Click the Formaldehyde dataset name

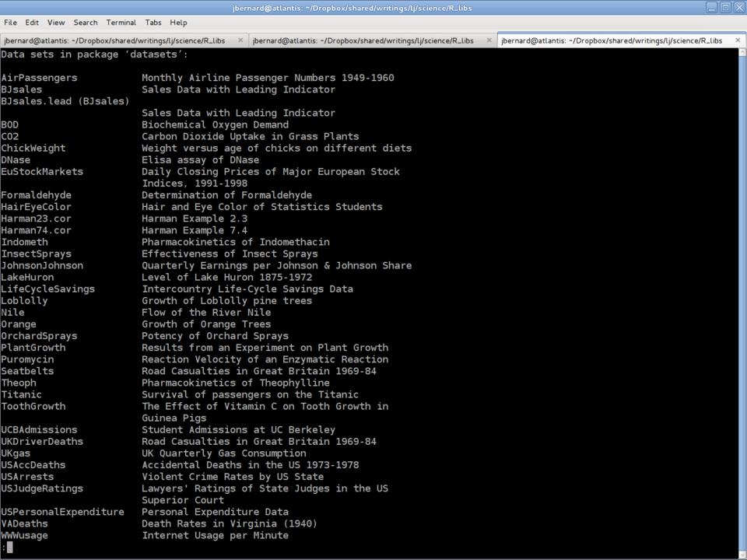37,195
